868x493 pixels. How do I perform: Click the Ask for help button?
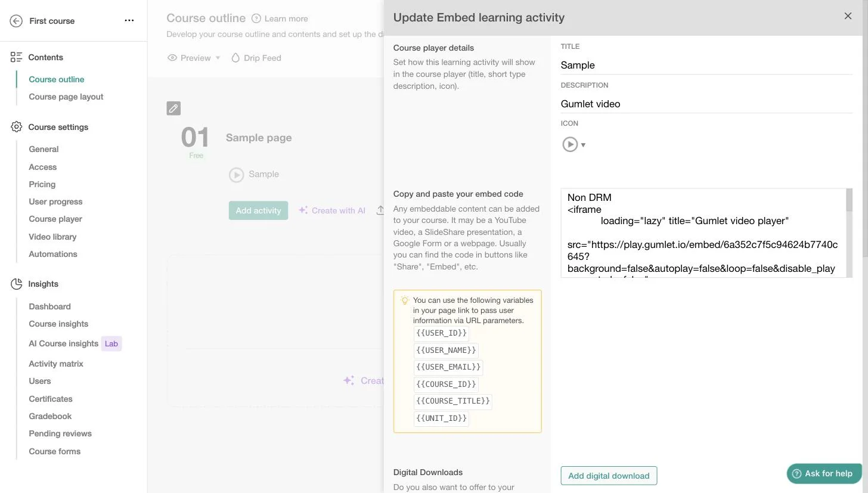click(x=824, y=473)
